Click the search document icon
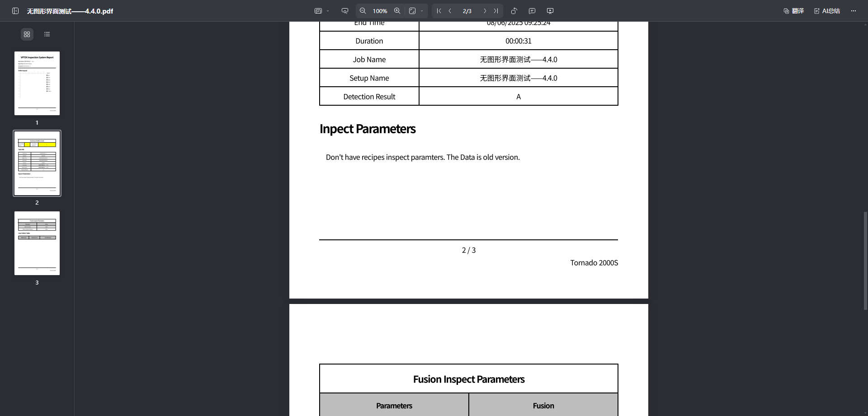This screenshot has height=416, width=868. click(345, 11)
